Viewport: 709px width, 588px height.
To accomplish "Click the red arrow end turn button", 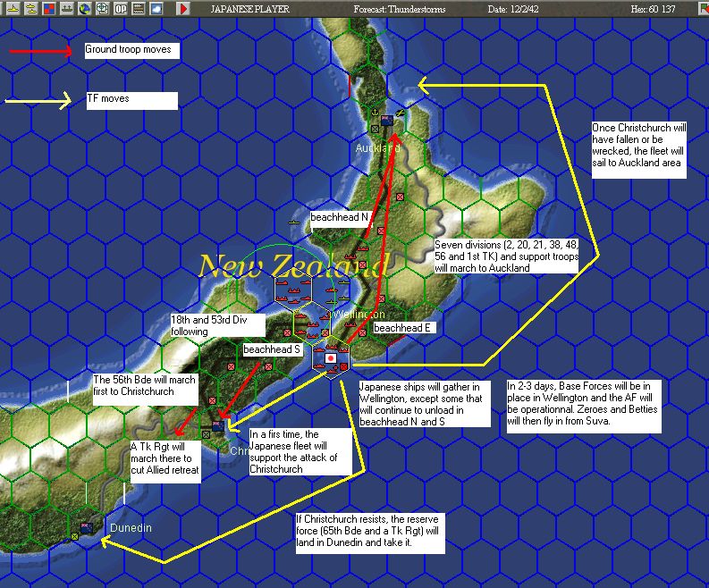I will [x=182, y=8].
